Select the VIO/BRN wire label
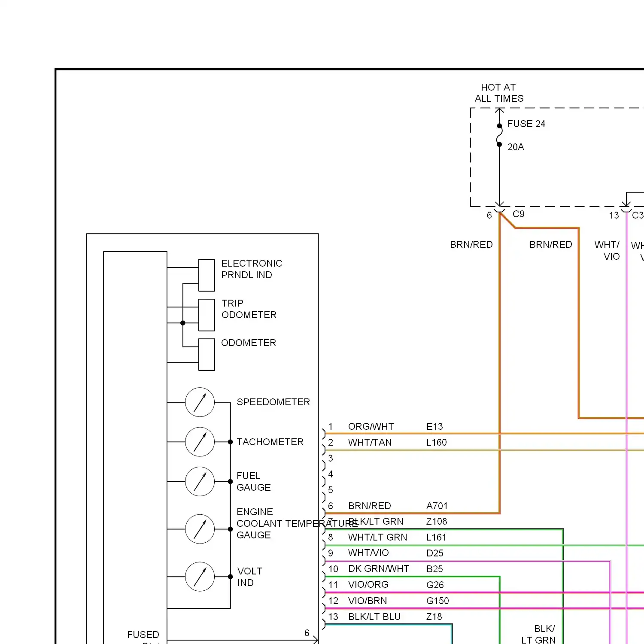 tap(368, 601)
